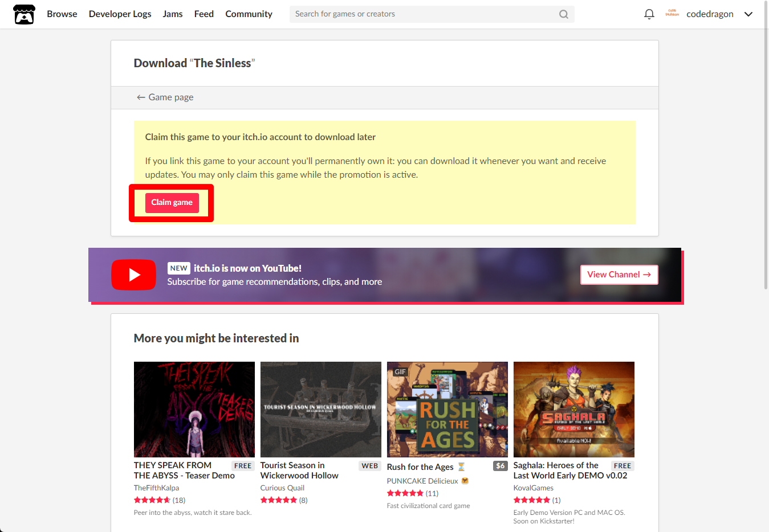
Task: Open THEY SPEAK FROM THE ABYSS thumbnail
Action: click(194, 410)
